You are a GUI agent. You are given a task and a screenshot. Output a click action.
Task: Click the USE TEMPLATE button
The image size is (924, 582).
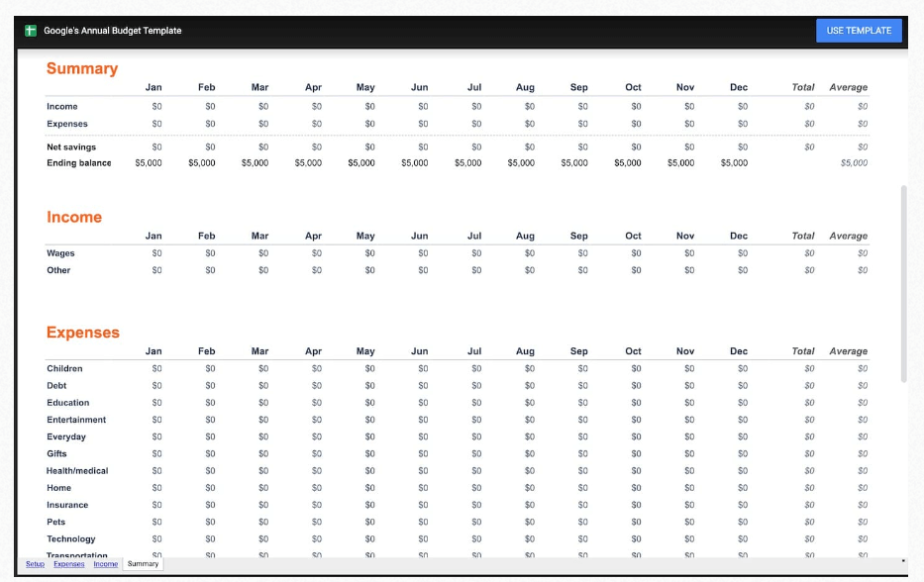(859, 31)
